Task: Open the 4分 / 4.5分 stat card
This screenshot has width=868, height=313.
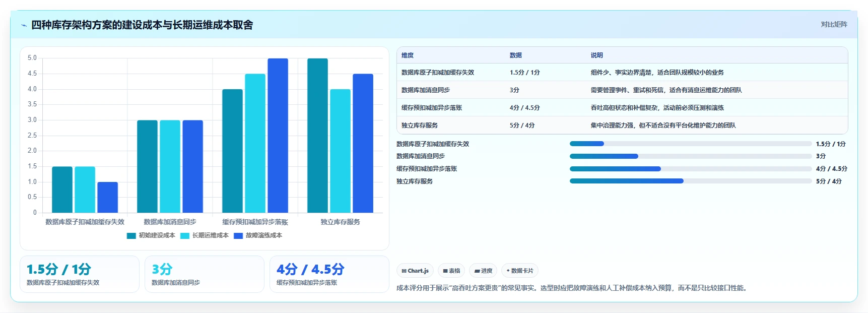Action: pyautogui.click(x=329, y=274)
